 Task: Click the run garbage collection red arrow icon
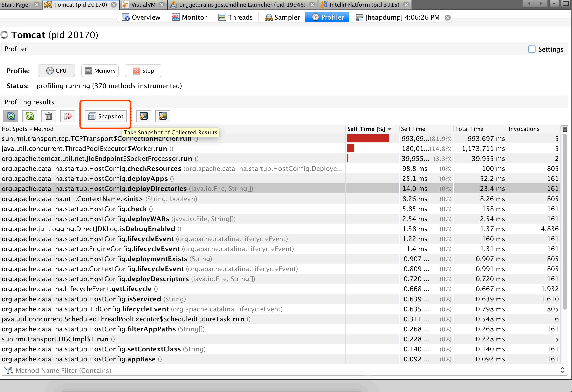click(x=68, y=116)
